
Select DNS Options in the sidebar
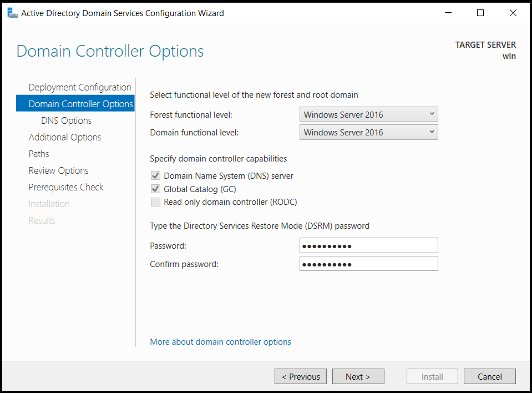(66, 120)
